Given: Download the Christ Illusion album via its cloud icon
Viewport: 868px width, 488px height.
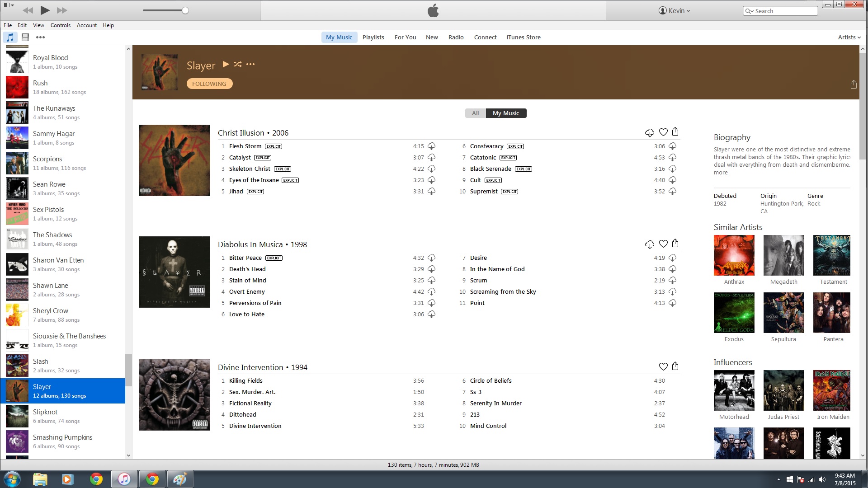Looking at the screenshot, I should [x=649, y=132].
